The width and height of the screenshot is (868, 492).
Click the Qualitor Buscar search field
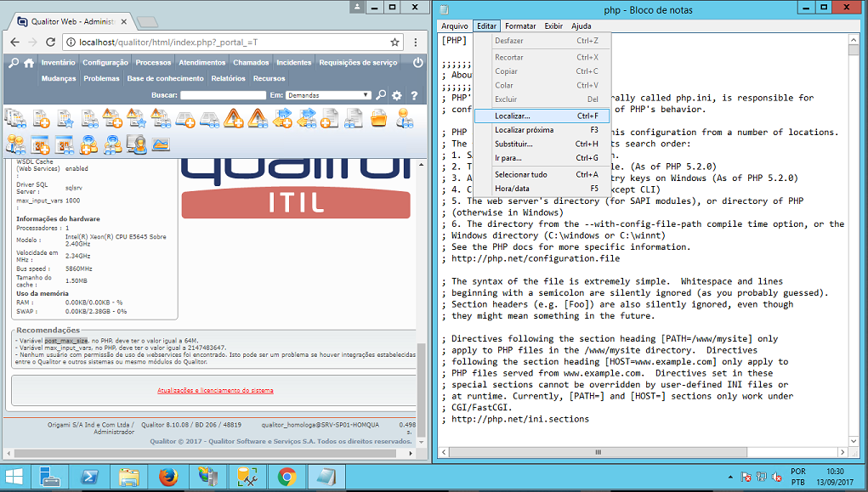[x=223, y=95]
